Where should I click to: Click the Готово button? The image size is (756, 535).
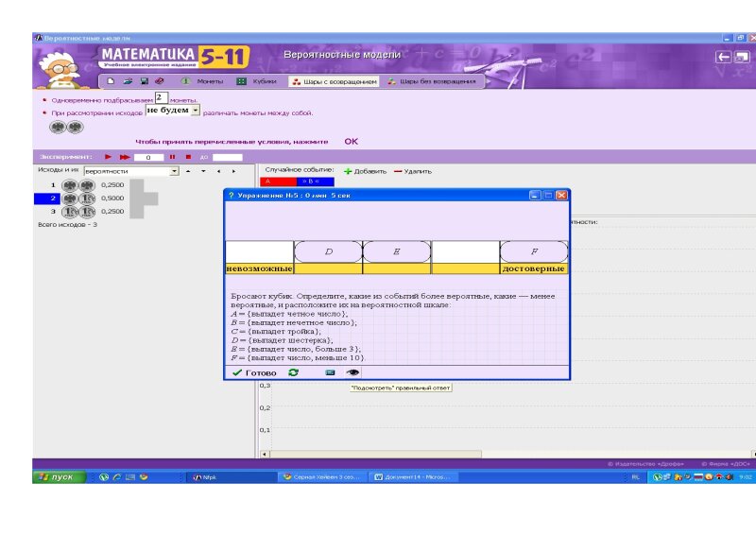click(255, 372)
